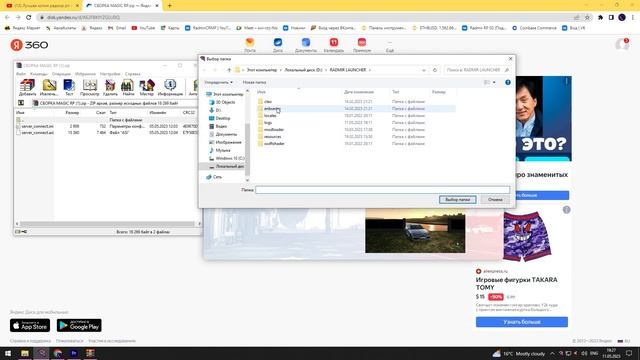Select Desktop in the dialog navigation tree

point(222,118)
